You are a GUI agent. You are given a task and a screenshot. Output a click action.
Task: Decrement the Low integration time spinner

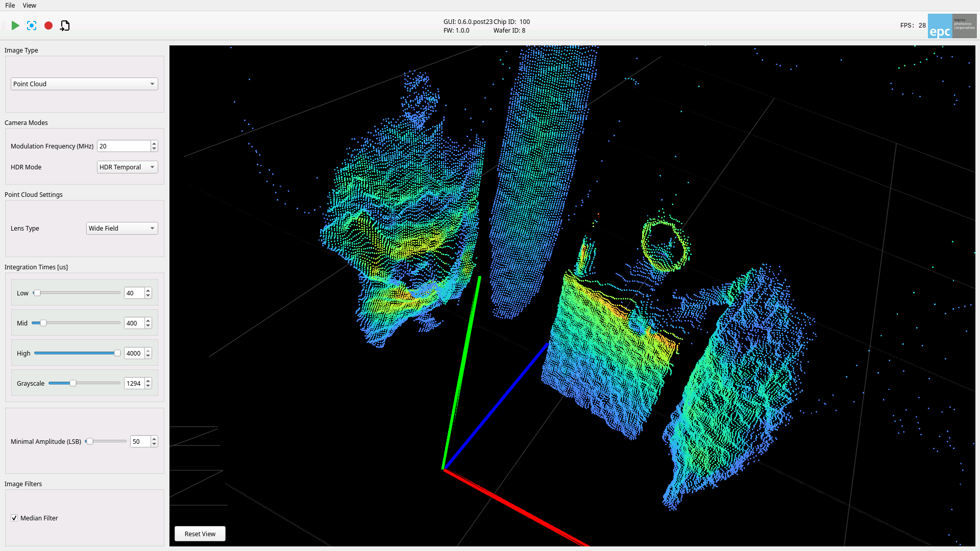pyautogui.click(x=148, y=296)
